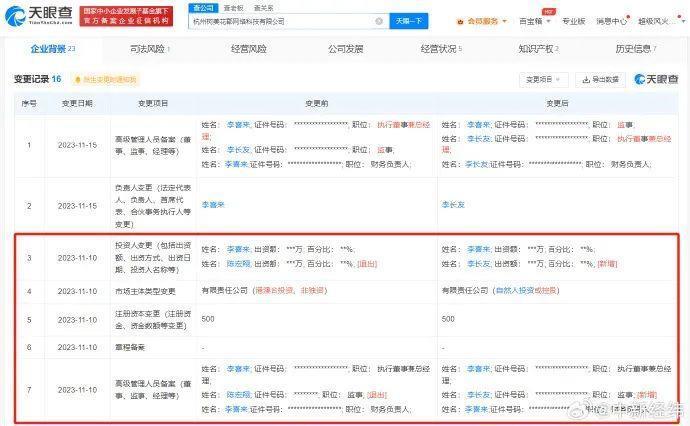Switch to the 查老板 search tab

coord(233,8)
